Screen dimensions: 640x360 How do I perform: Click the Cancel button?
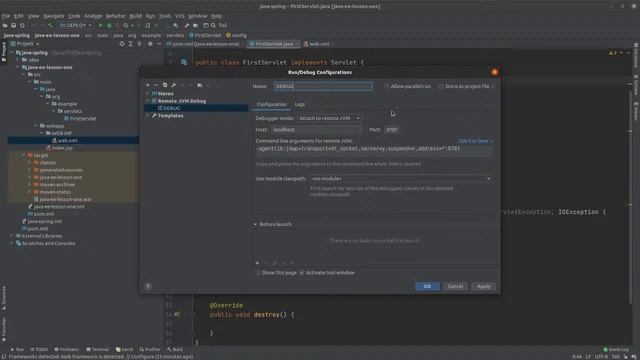[x=455, y=286]
